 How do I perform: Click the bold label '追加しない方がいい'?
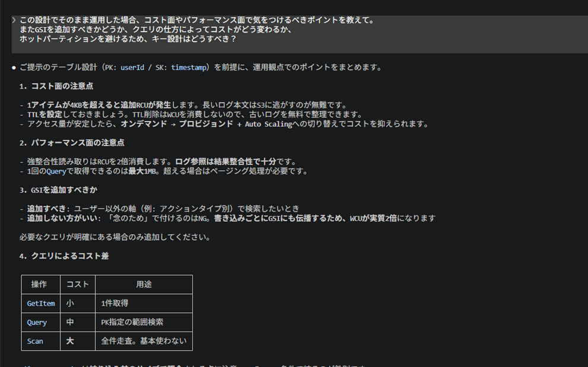pos(62,218)
